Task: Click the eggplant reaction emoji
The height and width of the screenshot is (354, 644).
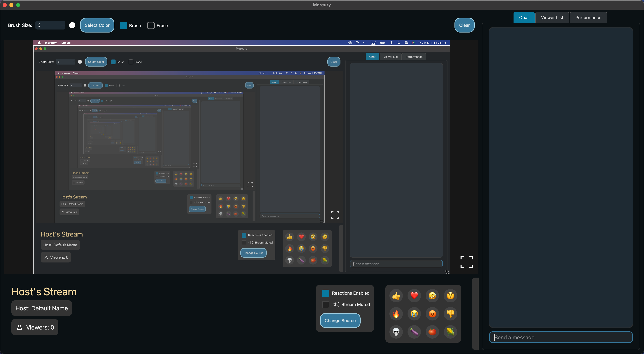Action: tap(414, 332)
